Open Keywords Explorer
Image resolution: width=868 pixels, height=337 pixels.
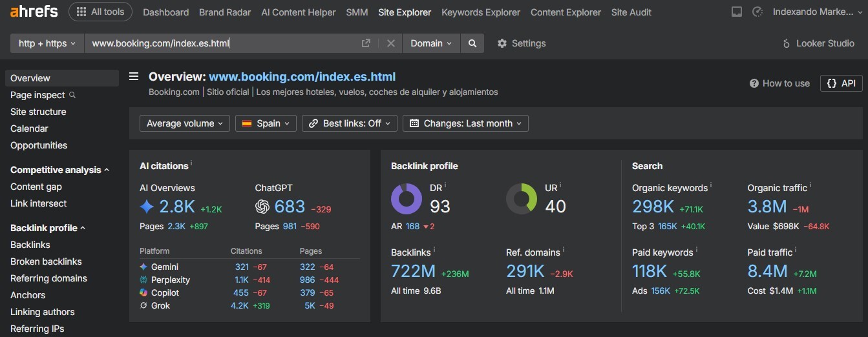click(x=481, y=12)
